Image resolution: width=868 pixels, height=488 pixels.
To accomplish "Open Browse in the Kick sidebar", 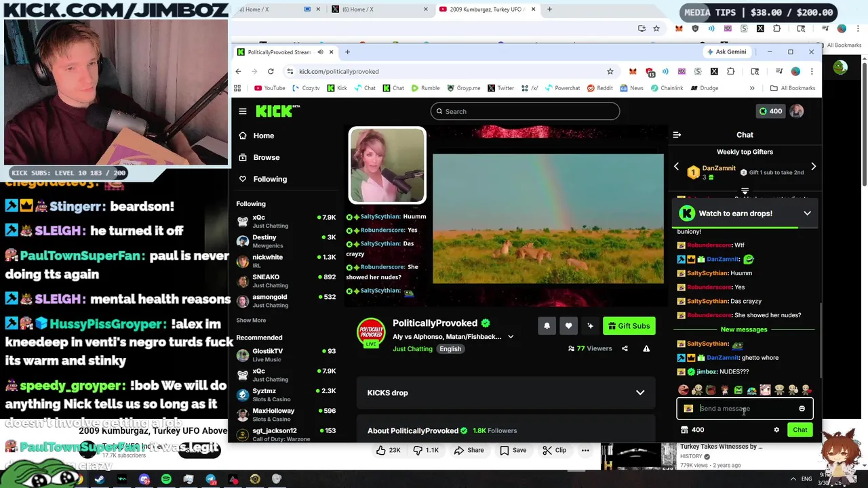I will coord(266,157).
